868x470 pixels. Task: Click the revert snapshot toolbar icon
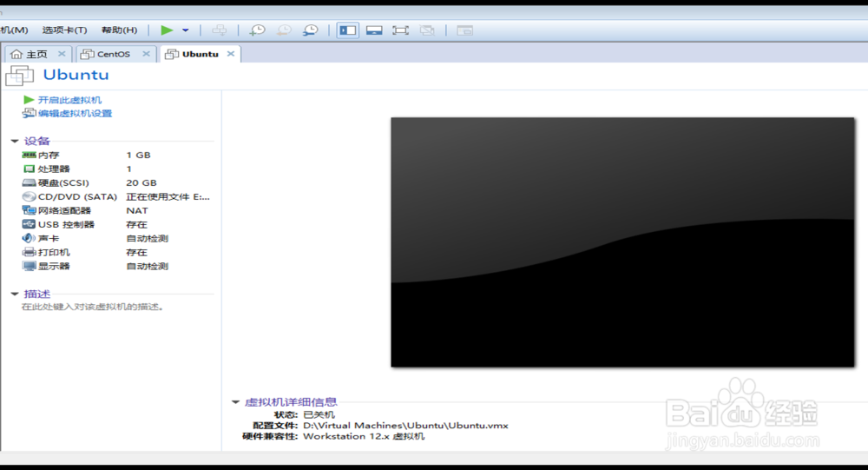tap(284, 30)
